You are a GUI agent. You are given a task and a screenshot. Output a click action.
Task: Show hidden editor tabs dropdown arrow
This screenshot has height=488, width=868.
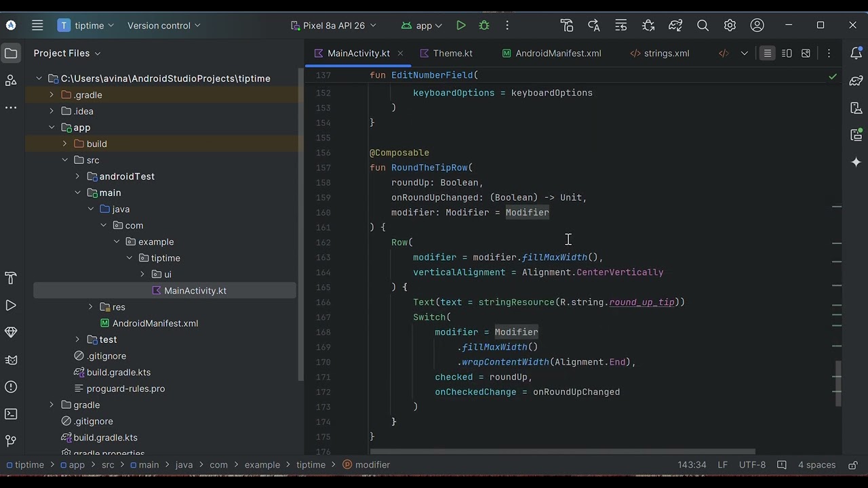coord(745,53)
